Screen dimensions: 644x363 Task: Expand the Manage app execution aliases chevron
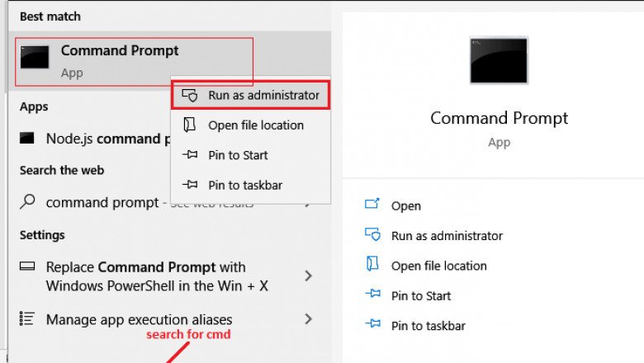point(308,318)
